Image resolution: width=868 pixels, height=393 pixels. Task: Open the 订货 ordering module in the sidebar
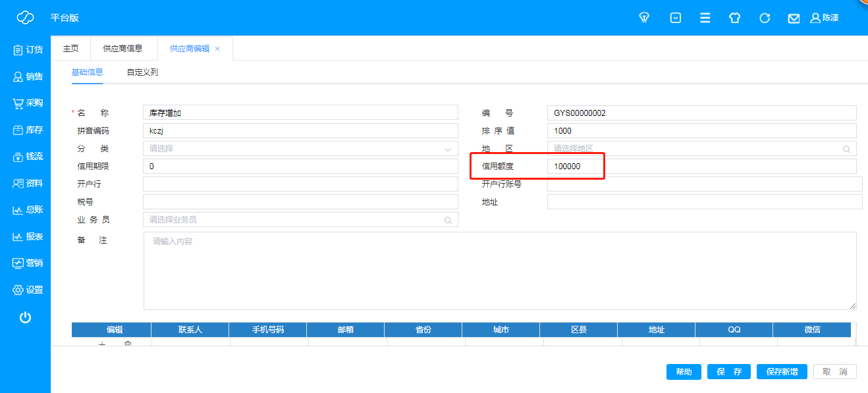pyautogui.click(x=27, y=49)
